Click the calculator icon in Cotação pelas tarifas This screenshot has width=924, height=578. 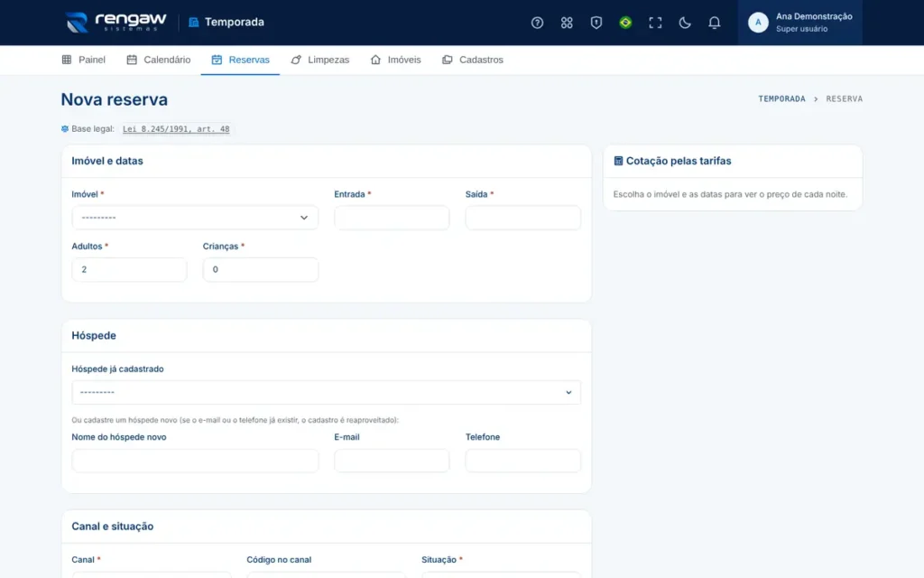(x=618, y=161)
